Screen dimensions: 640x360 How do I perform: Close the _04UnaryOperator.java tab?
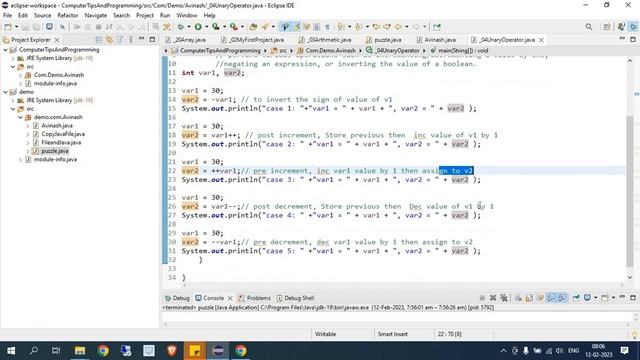[x=541, y=40]
